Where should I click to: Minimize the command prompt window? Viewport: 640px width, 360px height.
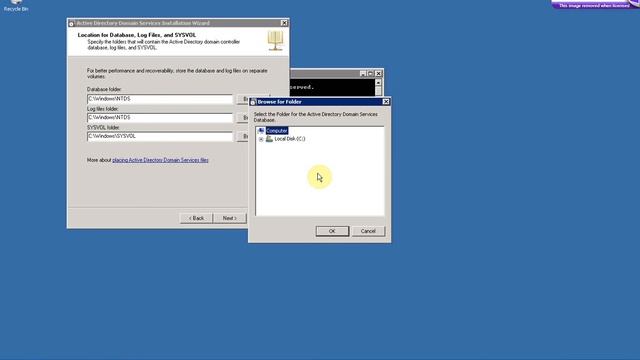tap(363, 73)
